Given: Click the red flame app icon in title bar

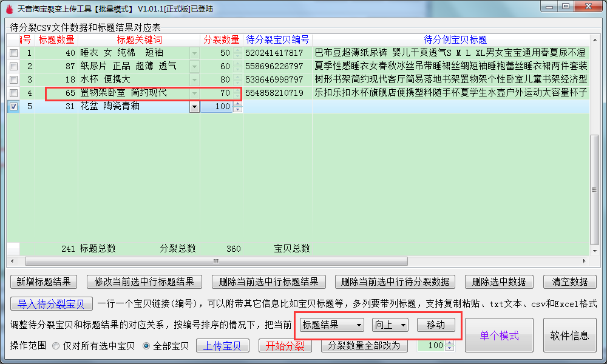Looking at the screenshot, I should click(8, 9).
